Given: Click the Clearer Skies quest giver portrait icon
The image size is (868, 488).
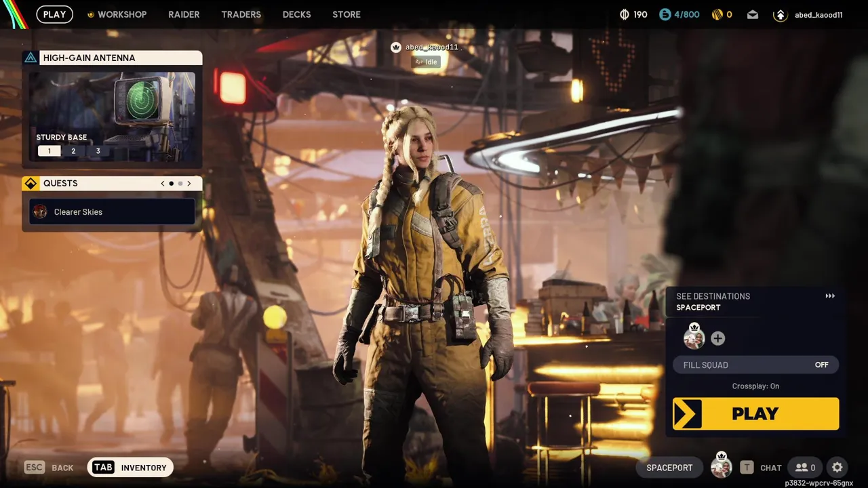Looking at the screenshot, I should point(40,212).
